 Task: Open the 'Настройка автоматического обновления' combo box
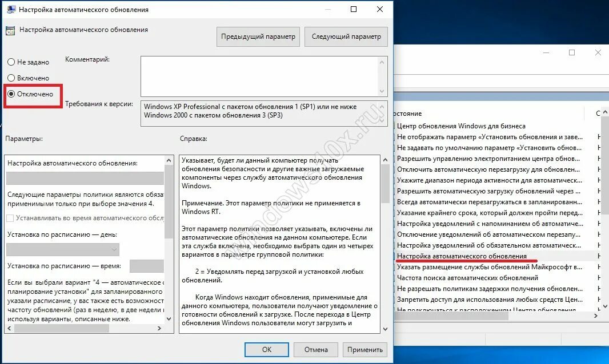coord(85,178)
